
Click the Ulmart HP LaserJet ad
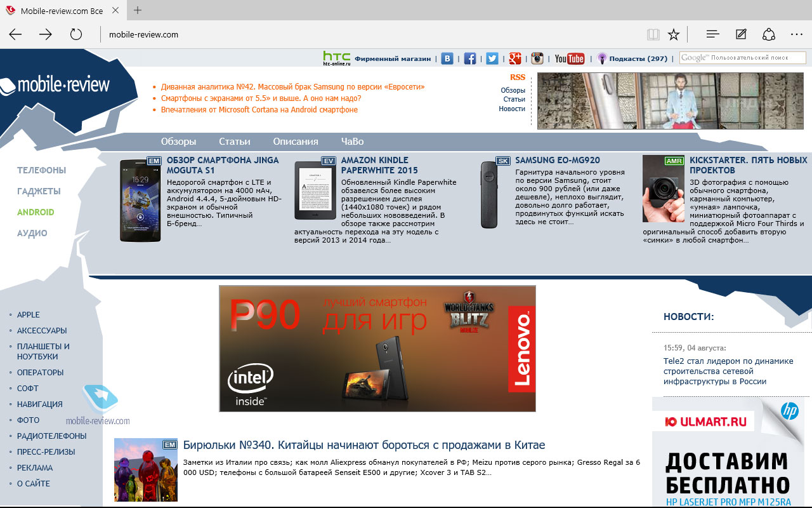click(x=728, y=452)
